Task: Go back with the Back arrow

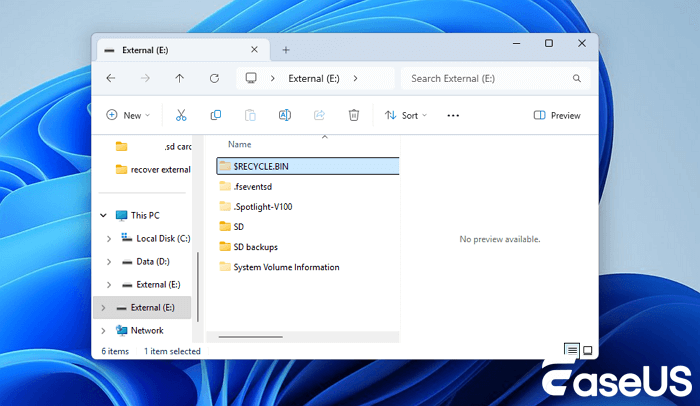Action: click(111, 78)
